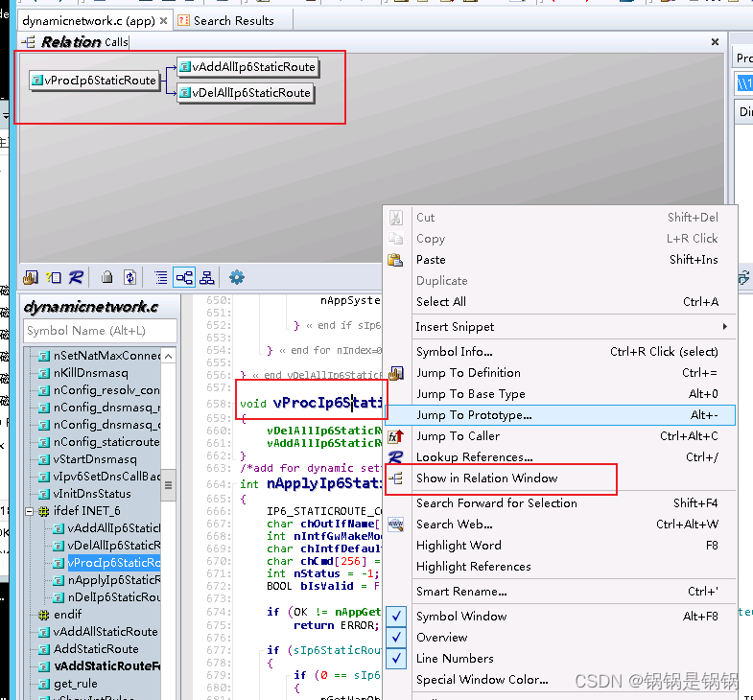
Task: Open relation window settings gear icon
Action: (236, 277)
